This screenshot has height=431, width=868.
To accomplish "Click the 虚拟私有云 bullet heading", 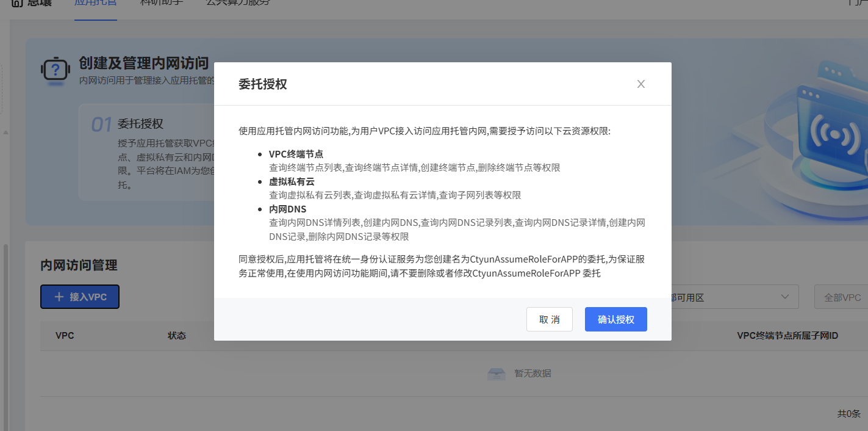I will pos(292,181).
